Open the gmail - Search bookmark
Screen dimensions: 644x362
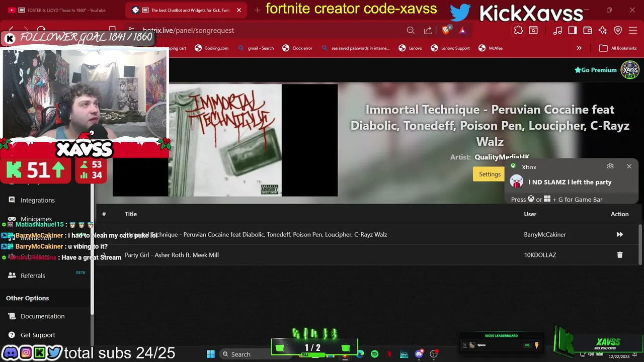256,48
